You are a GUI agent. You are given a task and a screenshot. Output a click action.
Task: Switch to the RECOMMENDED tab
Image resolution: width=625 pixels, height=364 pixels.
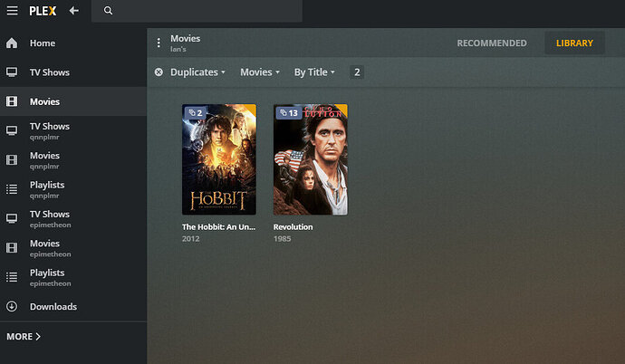point(492,43)
